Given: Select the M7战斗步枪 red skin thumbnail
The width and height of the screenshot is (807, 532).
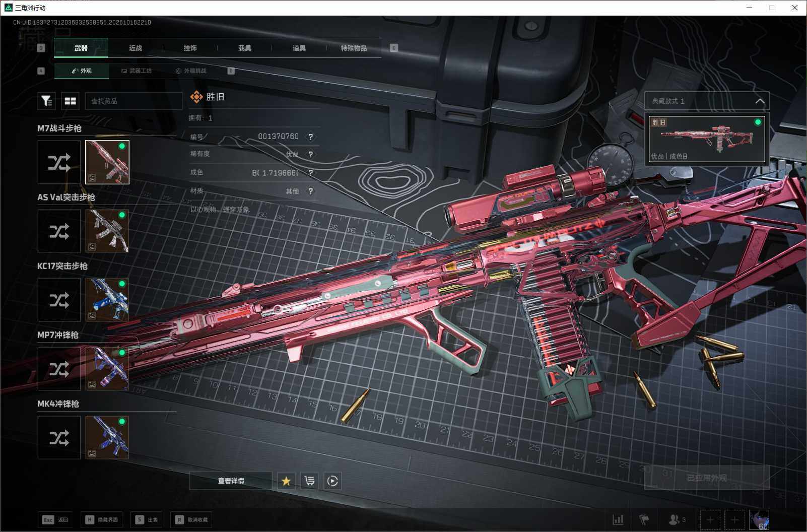Looking at the screenshot, I should point(107,162).
